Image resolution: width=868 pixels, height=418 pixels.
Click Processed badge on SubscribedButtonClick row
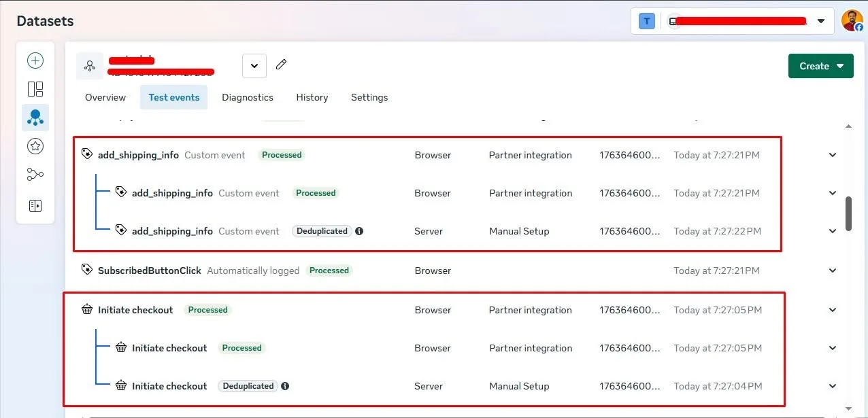click(x=329, y=271)
